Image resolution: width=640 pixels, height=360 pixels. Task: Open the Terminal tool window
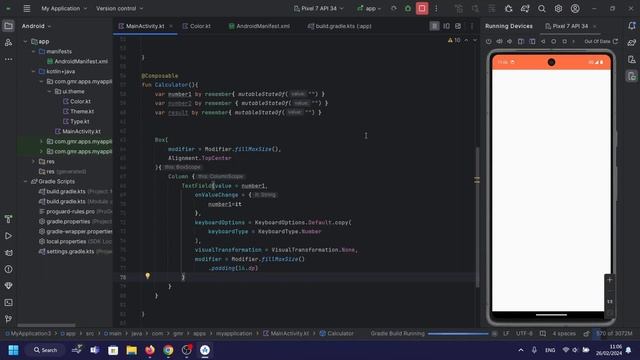8,302
